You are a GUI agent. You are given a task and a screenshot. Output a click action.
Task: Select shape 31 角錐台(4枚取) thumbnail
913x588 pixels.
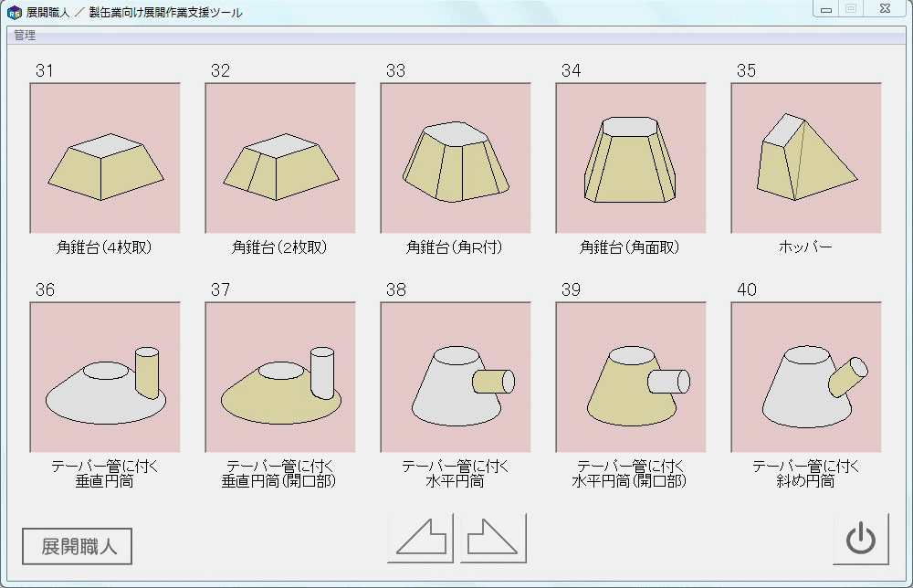(x=105, y=158)
